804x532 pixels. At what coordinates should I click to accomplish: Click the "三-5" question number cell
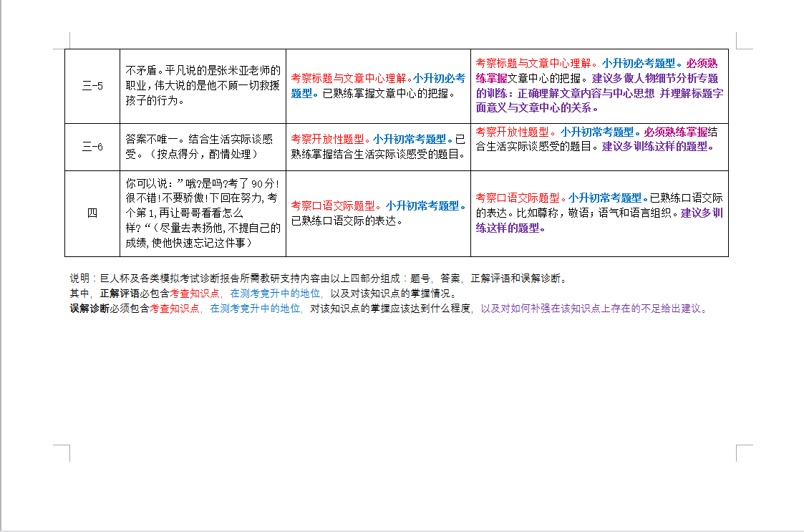pyautogui.click(x=92, y=86)
